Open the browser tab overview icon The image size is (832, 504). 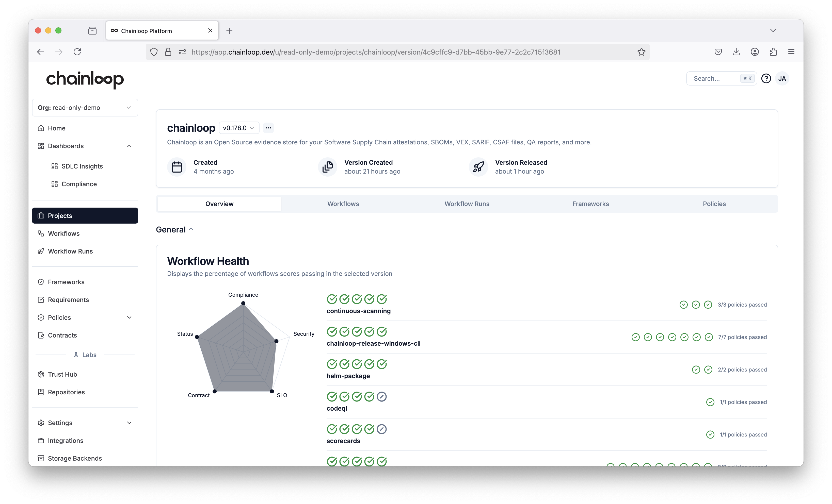point(92,31)
